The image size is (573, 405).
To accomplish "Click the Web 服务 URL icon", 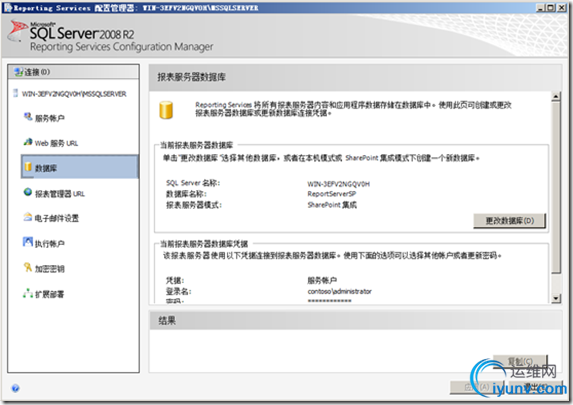I will [28, 142].
